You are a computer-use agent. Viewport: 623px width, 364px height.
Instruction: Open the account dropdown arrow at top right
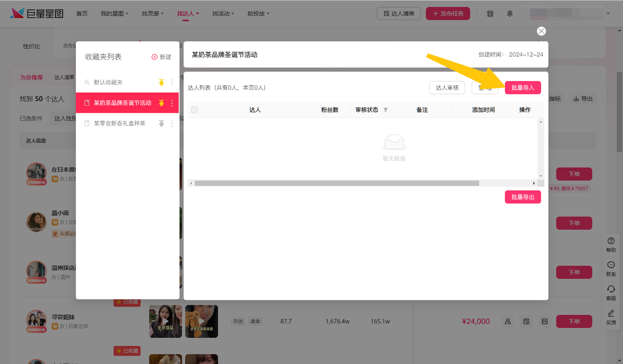point(608,14)
